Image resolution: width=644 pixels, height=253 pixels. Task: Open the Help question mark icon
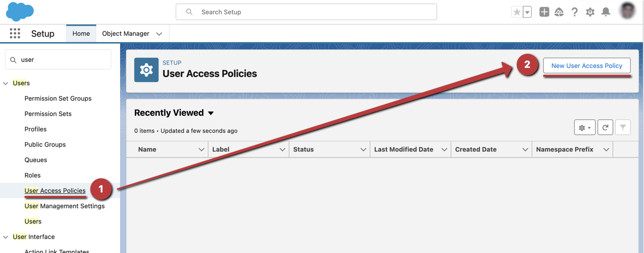pyautogui.click(x=575, y=12)
